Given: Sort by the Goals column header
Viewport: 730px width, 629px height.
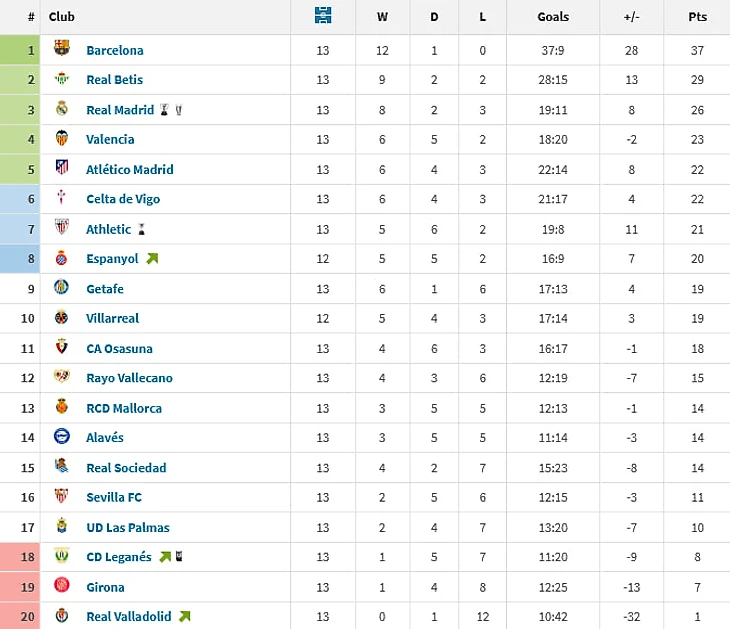Looking at the screenshot, I should 553,17.
